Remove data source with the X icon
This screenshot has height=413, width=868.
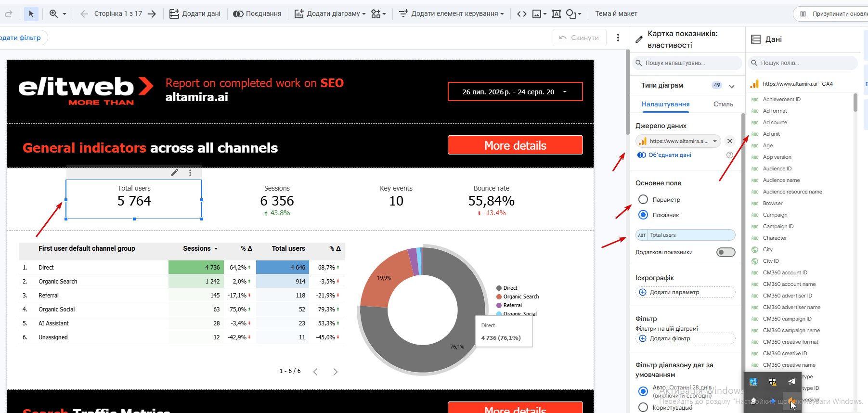730,141
